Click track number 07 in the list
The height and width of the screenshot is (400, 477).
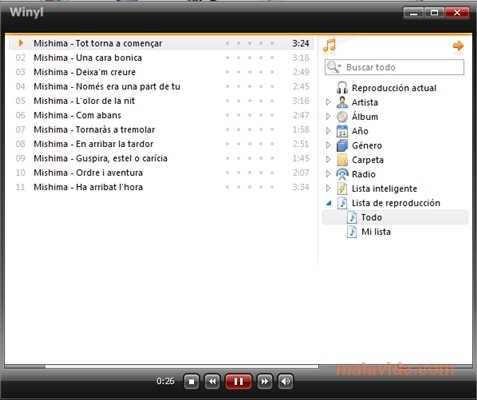coord(20,129)
